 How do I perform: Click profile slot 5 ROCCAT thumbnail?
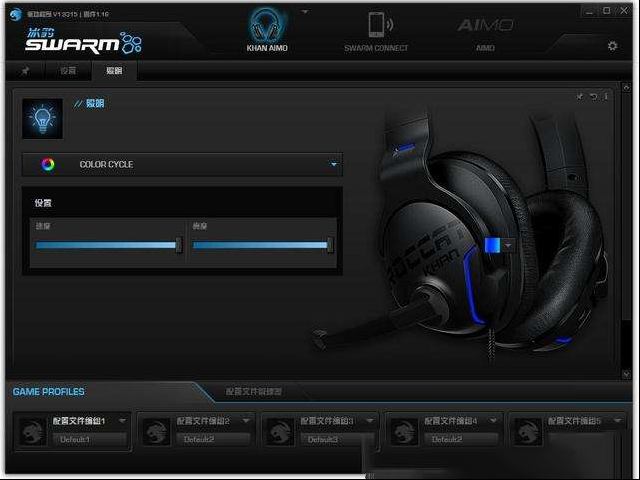529,432
